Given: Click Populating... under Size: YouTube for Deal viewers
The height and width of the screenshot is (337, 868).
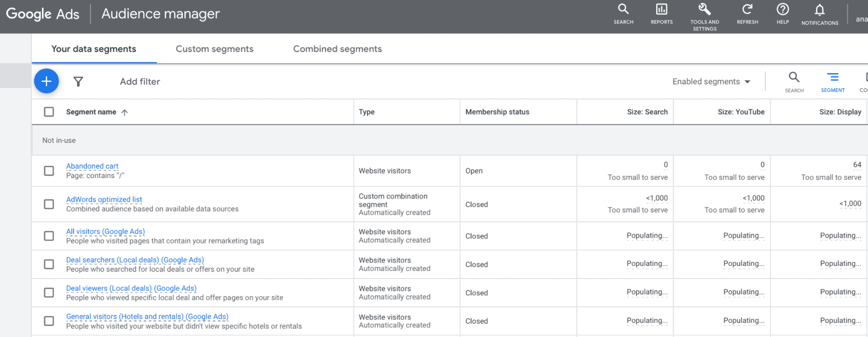Looking at the screenshot, I should coord(744,292).
